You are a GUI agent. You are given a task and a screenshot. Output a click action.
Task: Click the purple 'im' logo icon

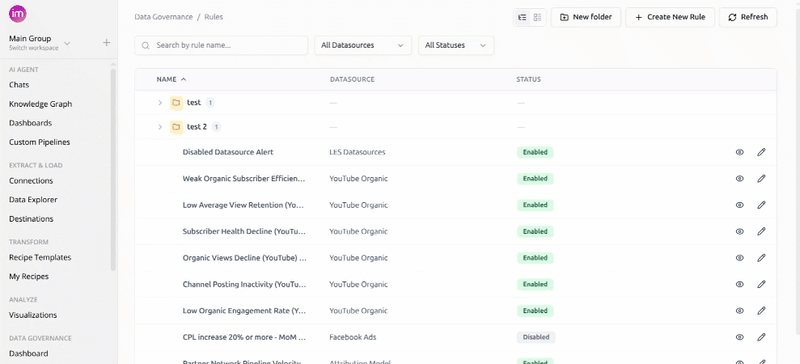(x=18, y=14)
